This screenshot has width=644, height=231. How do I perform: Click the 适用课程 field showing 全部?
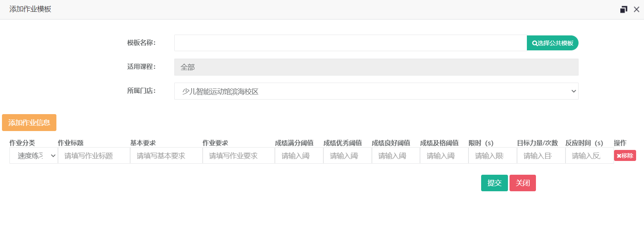(x=376, y=67)
